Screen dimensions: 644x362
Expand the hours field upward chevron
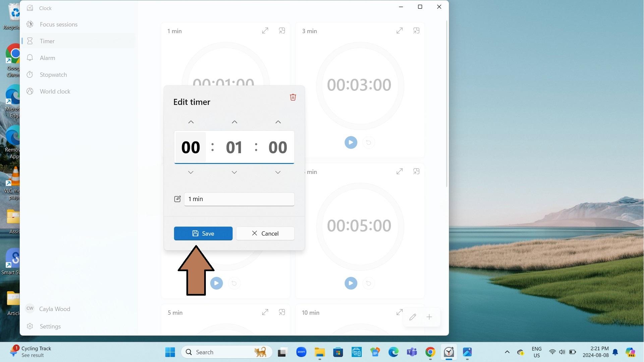point(190,122)
